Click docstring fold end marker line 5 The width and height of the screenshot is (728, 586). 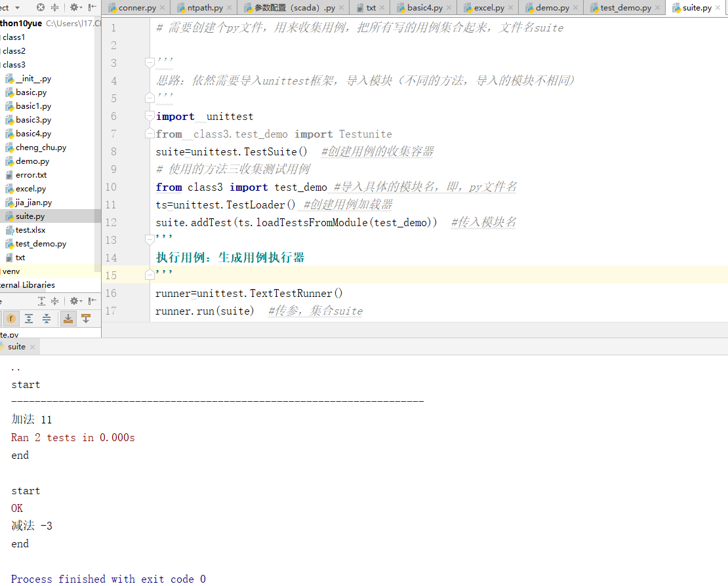click(x=150, y=98)
